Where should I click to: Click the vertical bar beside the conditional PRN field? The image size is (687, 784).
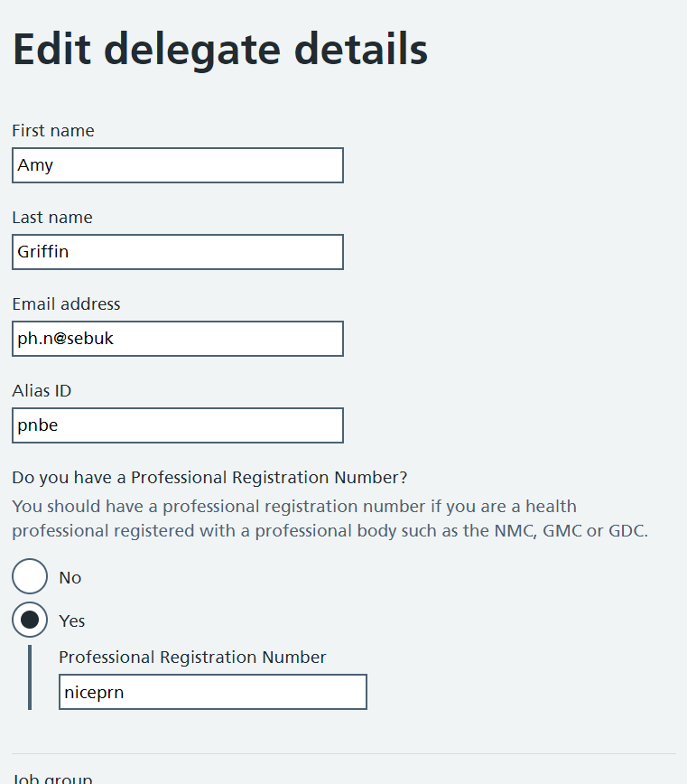click(x=30, y=677)
